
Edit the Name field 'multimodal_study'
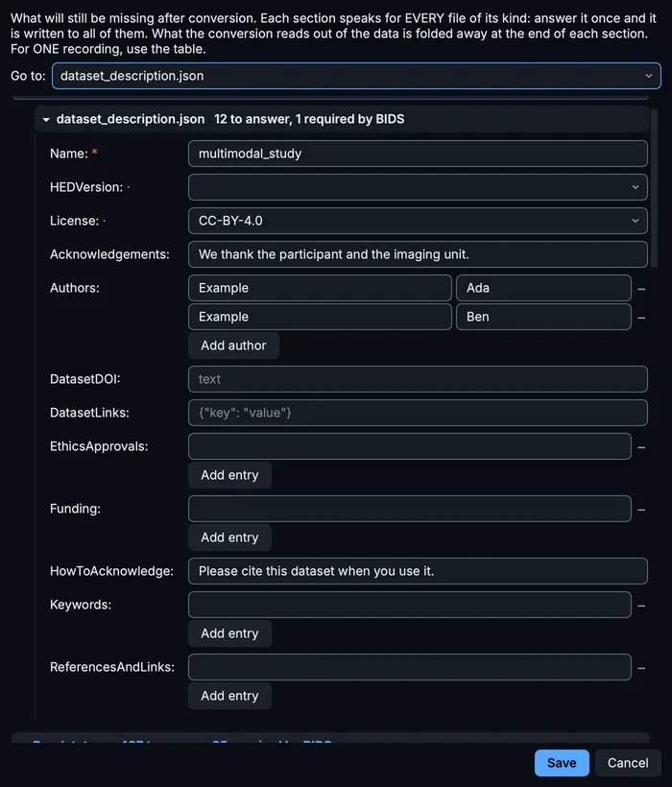point(418,154)
